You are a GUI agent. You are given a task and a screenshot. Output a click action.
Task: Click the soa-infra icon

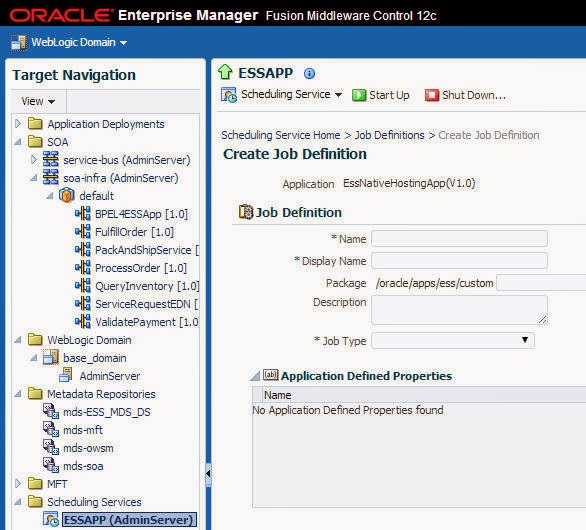(x=51, y=177)
